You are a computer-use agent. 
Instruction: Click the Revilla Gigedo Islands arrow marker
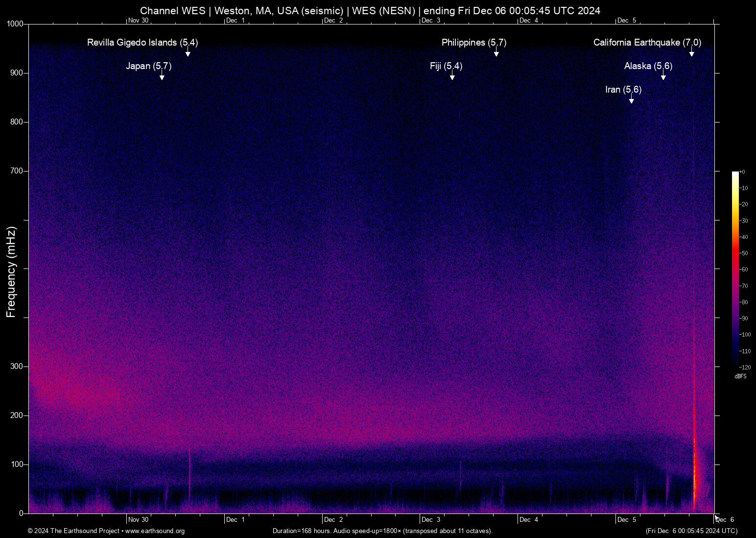[x=188, y=53]
